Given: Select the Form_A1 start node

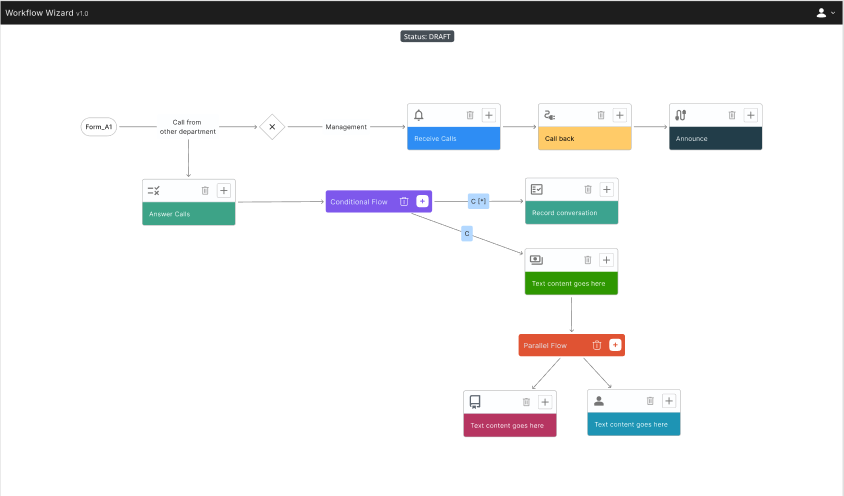Looking at the screenshot, I should click(99, 127).
